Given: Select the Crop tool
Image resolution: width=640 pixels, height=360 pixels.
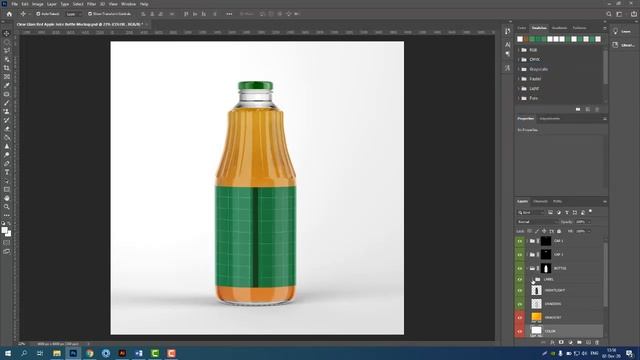Looking at the screenshot, I should tap(7, 68).
